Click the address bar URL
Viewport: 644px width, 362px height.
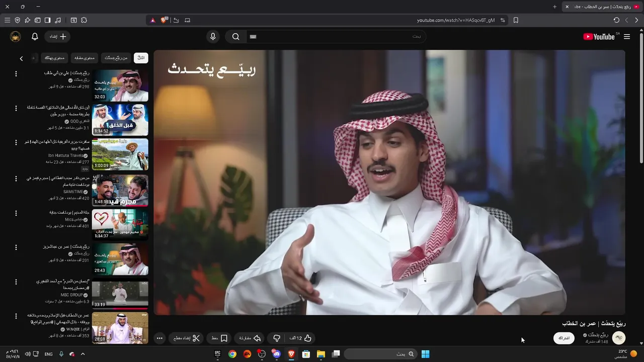455,20
